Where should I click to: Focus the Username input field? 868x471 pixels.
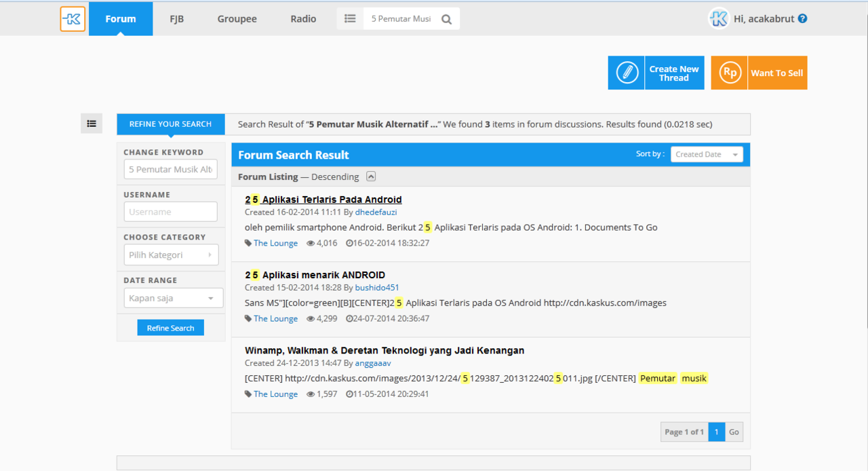pyautogui.click(x=170, y=212)
